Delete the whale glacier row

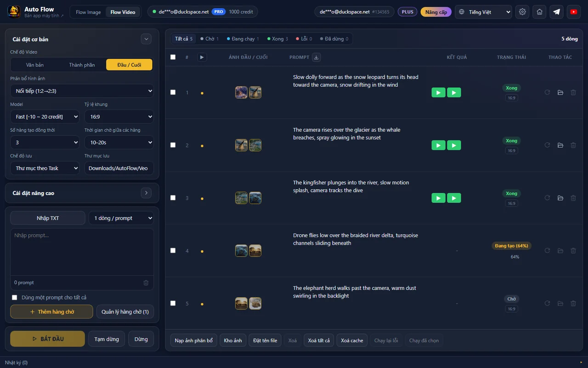click(573, 145)
